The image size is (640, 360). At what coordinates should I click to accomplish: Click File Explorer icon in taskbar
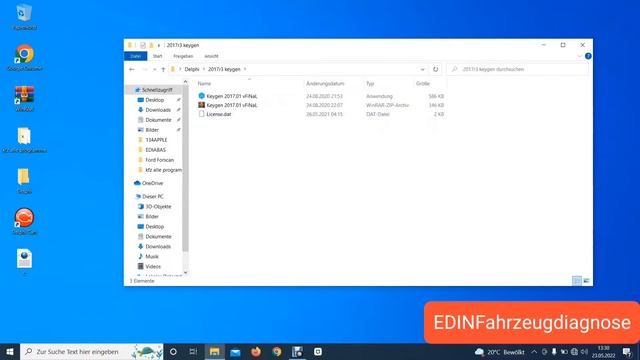215,351
